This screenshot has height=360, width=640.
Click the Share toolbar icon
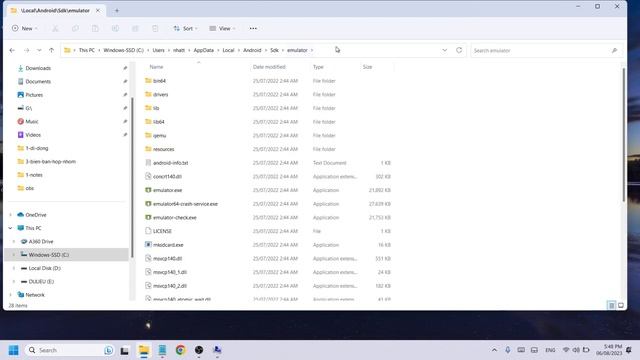[135, 28]
